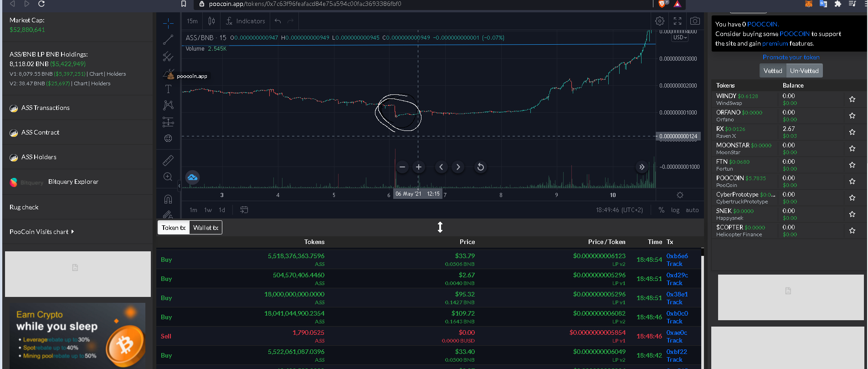Undo the last chart action
868x369 pixels.
pyautogui.click(x=277, y=21)
